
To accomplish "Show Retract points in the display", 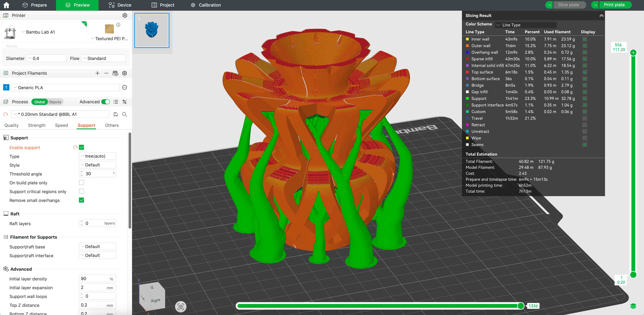I will pos(585,125).
